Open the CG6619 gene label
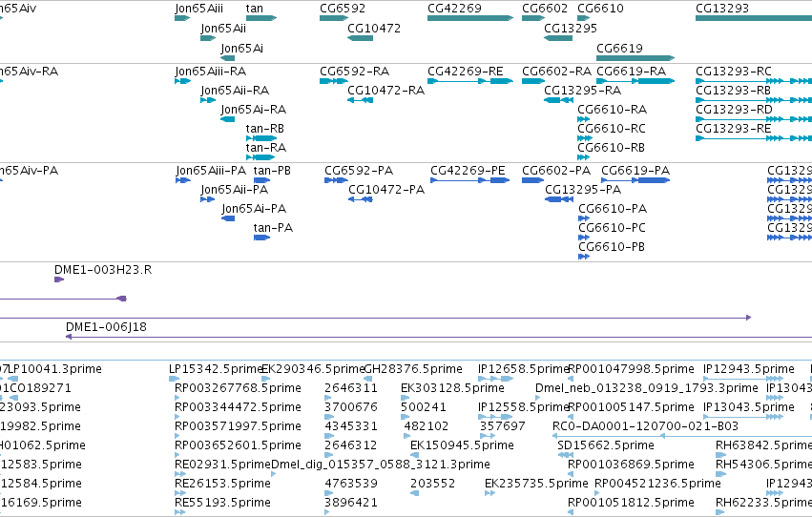 pos(619,48)
